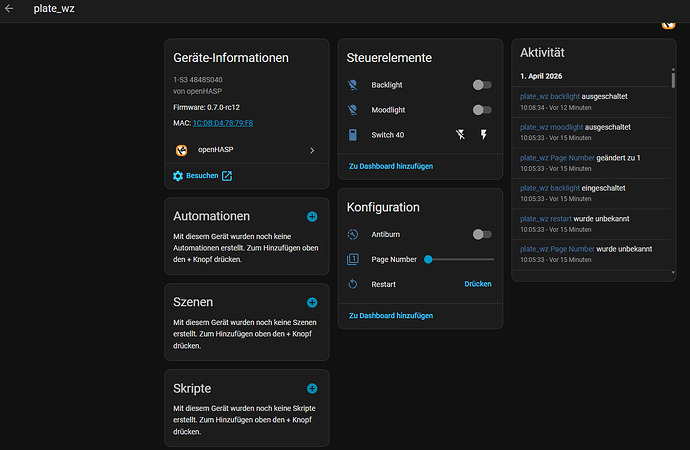
Task: Open plate_wz moodlight log entry link
Action: (551, 127)
